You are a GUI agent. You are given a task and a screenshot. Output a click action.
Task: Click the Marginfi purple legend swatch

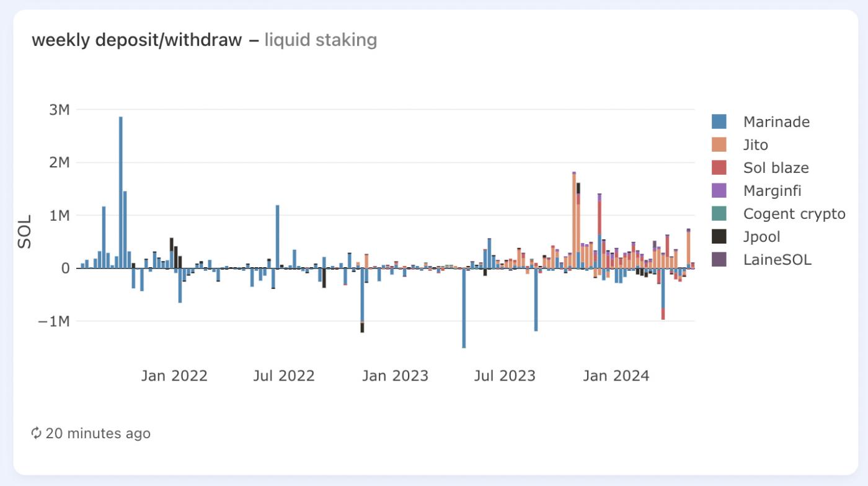pos(719,190)
